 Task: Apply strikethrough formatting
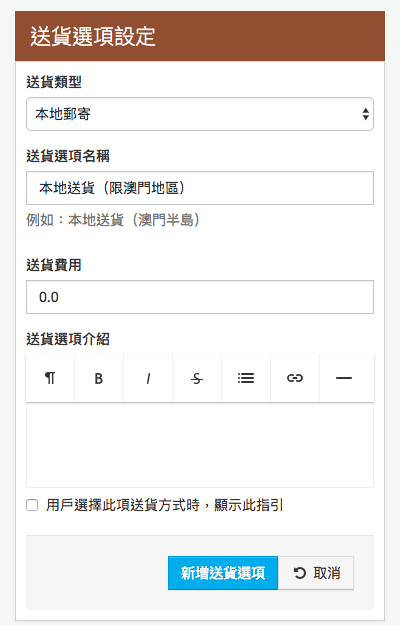point(197,378)
